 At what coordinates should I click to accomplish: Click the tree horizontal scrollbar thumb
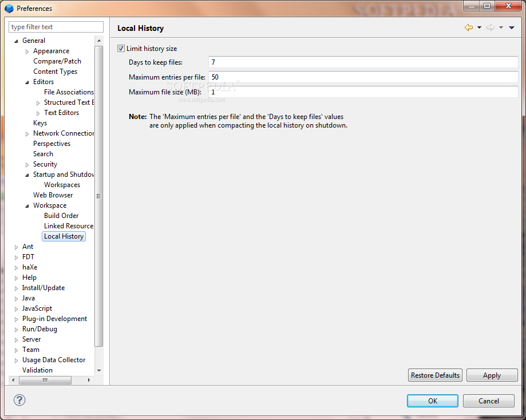pos(45,380)
